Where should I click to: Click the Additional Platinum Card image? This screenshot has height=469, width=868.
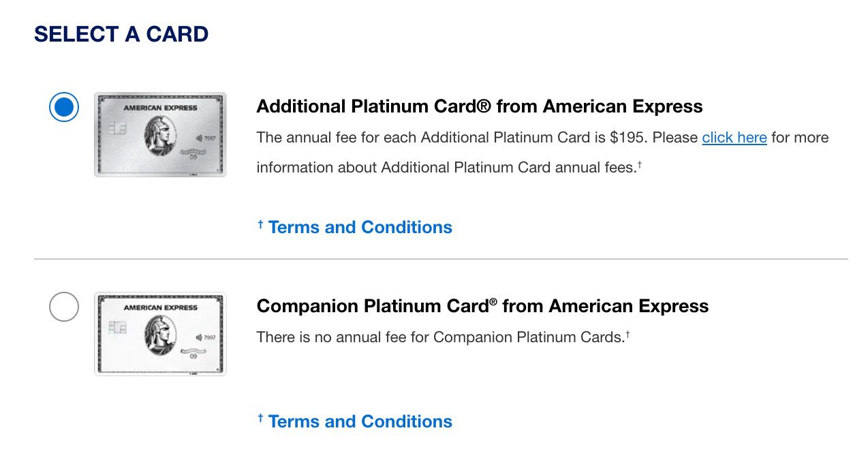tap(160, 134)
